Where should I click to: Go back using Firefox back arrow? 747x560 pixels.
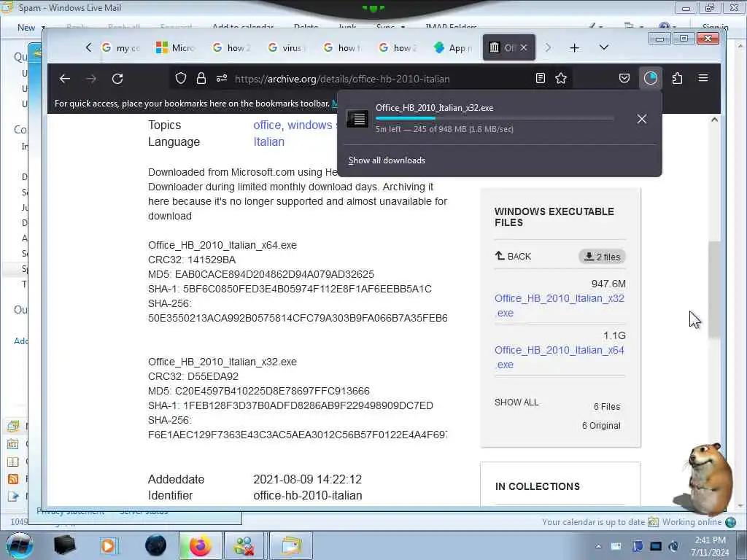pyautogui.click(x=65, y=79)
